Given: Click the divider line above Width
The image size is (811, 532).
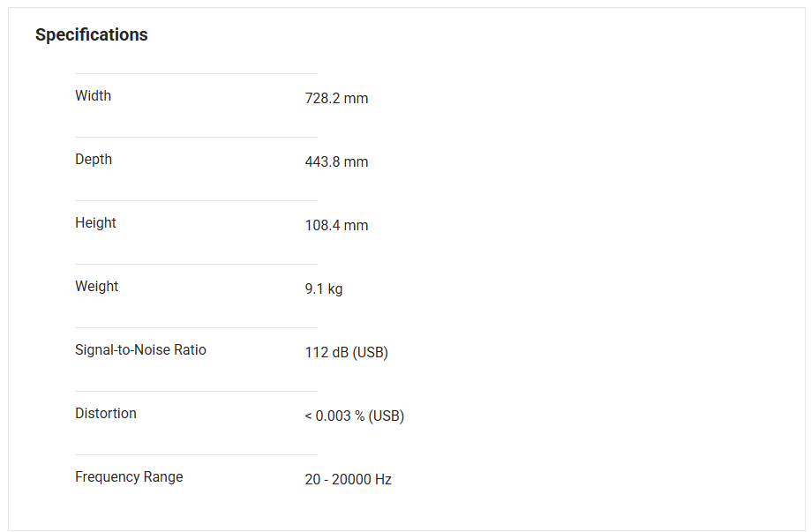Looking at the screenshot, I should pos(196,73).
